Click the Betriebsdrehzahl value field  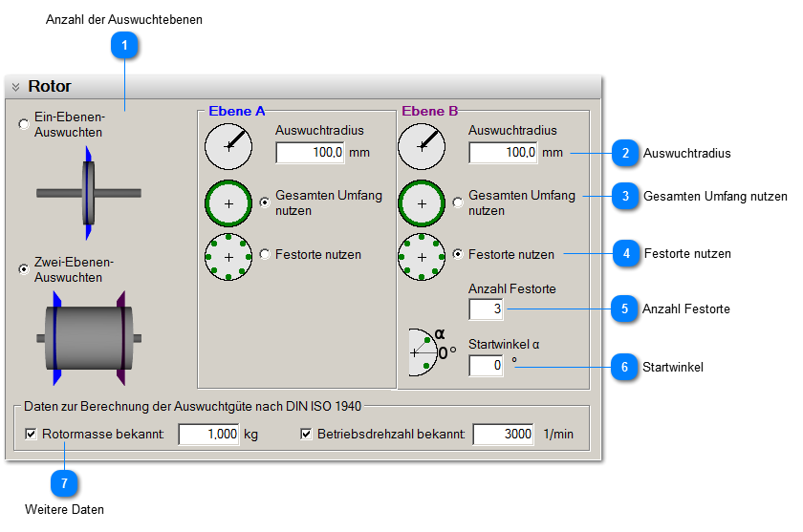click(504, 435)
